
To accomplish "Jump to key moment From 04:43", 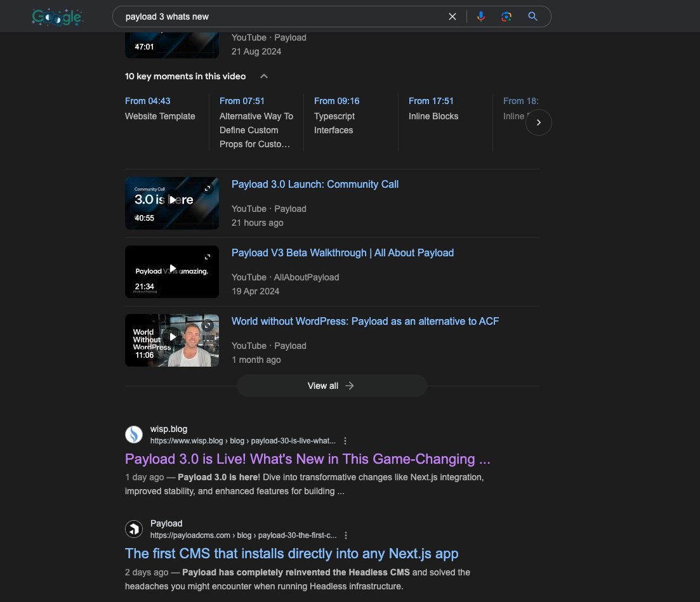I will point(147,101).
